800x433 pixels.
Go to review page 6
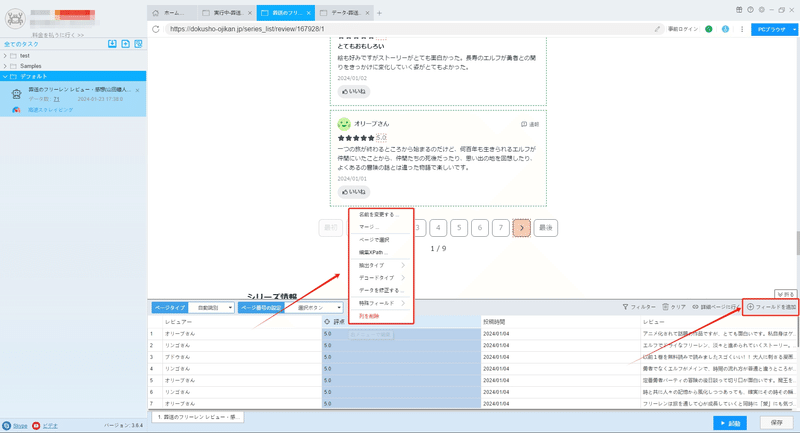tap(480, 228)
